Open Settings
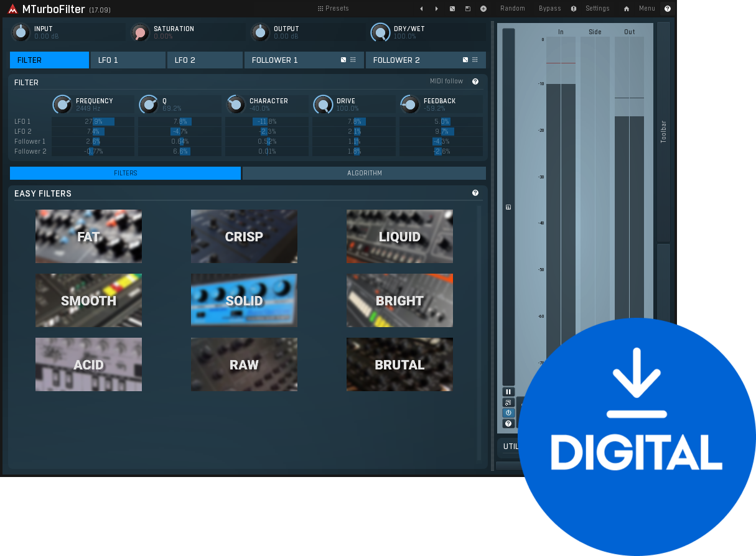 (597, 9)
